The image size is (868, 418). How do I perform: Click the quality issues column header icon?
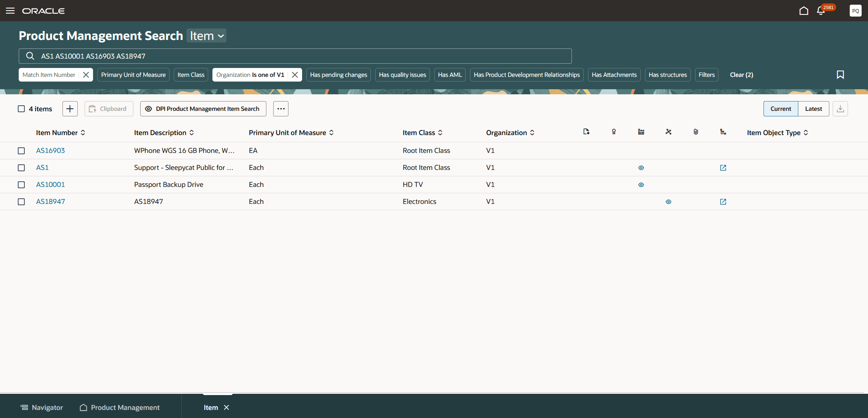coord(614,132)
